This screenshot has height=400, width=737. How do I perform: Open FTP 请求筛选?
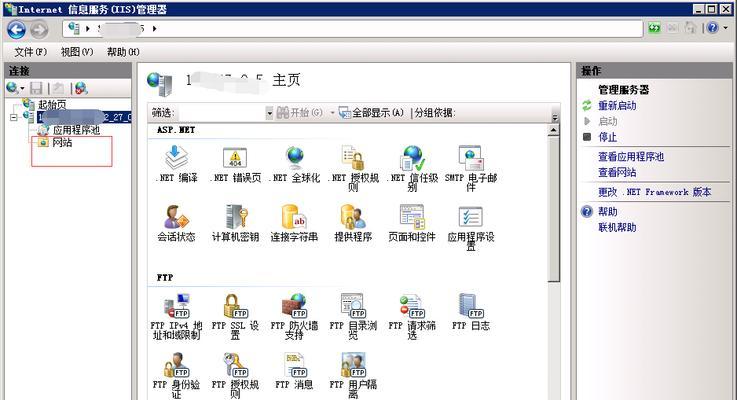412,316
